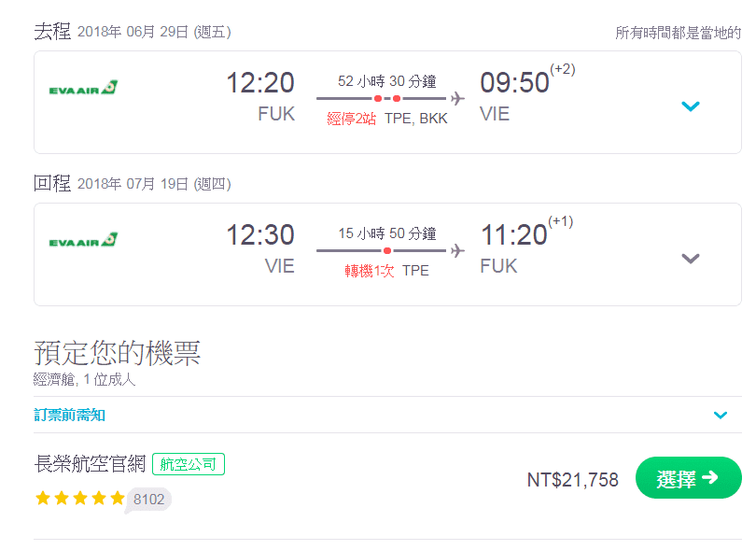This screenshot has height=550, width=756.
Task: Click the NT$21,758 price
Action: coord(573,480)
